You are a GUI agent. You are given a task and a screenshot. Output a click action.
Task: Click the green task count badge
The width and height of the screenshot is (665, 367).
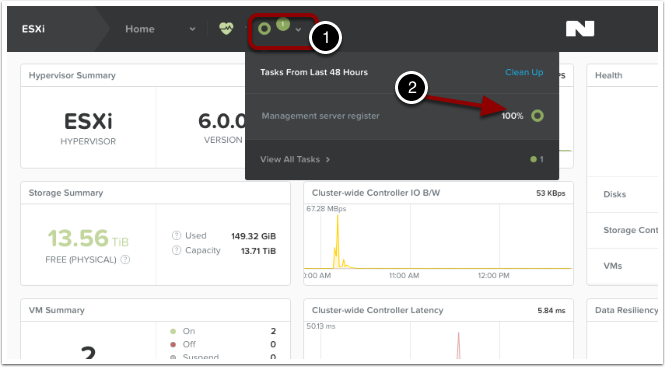(283, 24)
